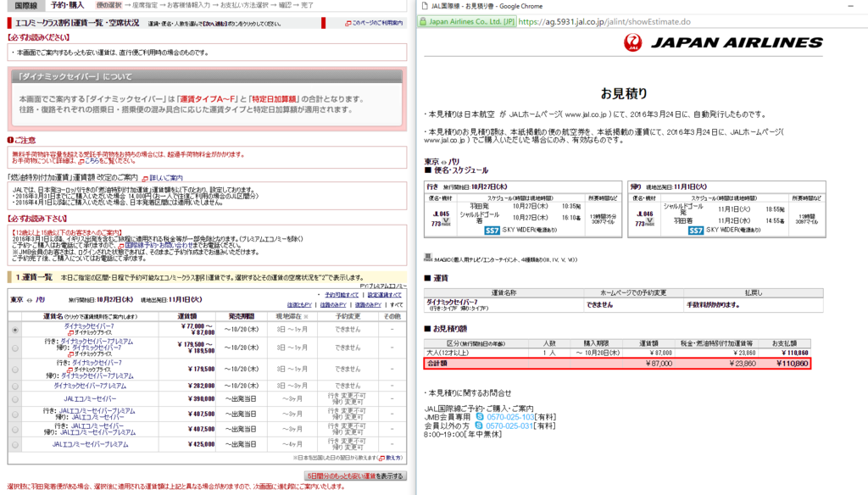This screenshot has height=495, width=868.
Task: Click the SS7 seat badge for flight JL045
Action: tap(492, 231)
